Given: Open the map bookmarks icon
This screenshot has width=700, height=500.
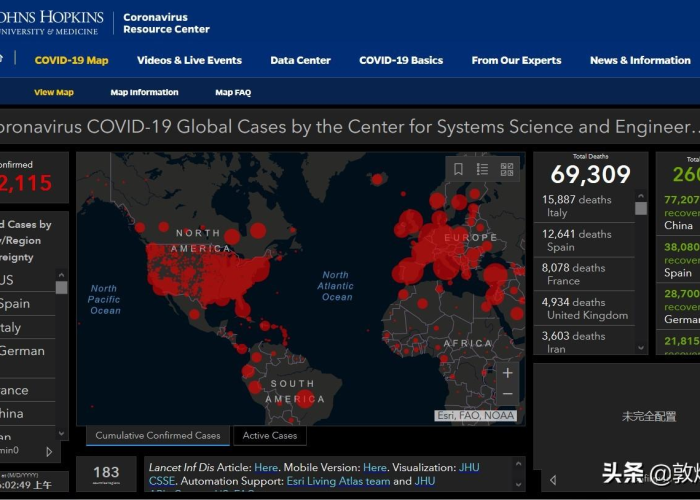Looking at the screenshot, I should (458, 169).
